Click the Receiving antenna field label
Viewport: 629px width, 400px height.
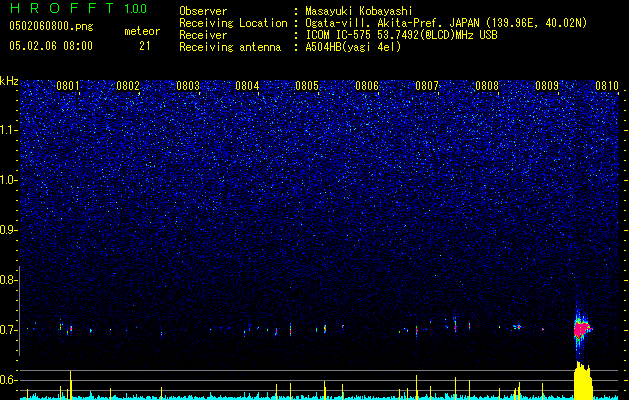click(x=230, y=47)
